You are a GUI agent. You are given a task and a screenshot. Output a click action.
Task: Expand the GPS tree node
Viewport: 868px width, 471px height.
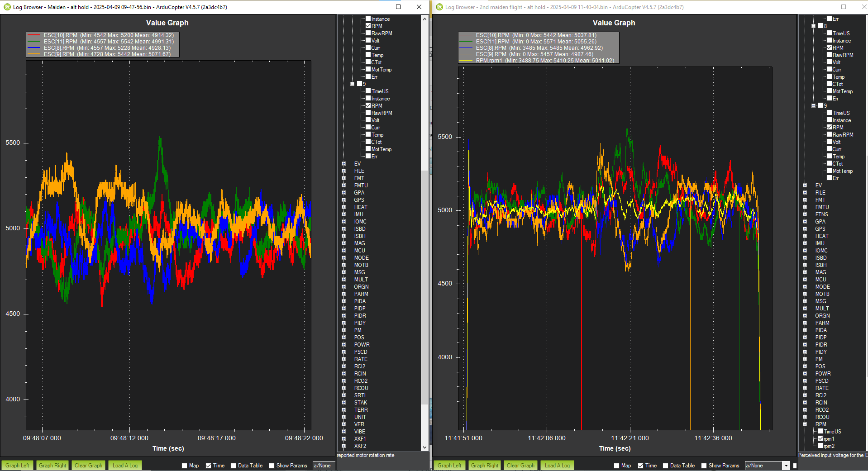[x=343, y=200]
